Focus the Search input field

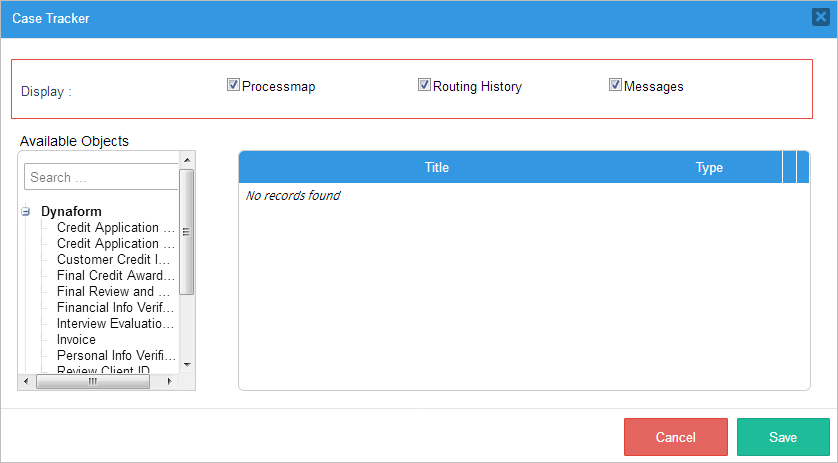101,177
